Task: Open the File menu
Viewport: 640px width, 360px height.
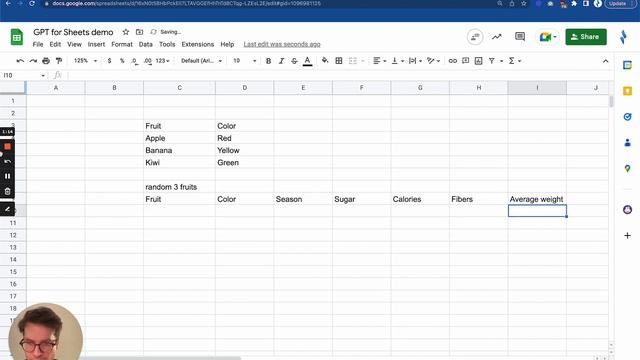Action: (x=38, y=44)
